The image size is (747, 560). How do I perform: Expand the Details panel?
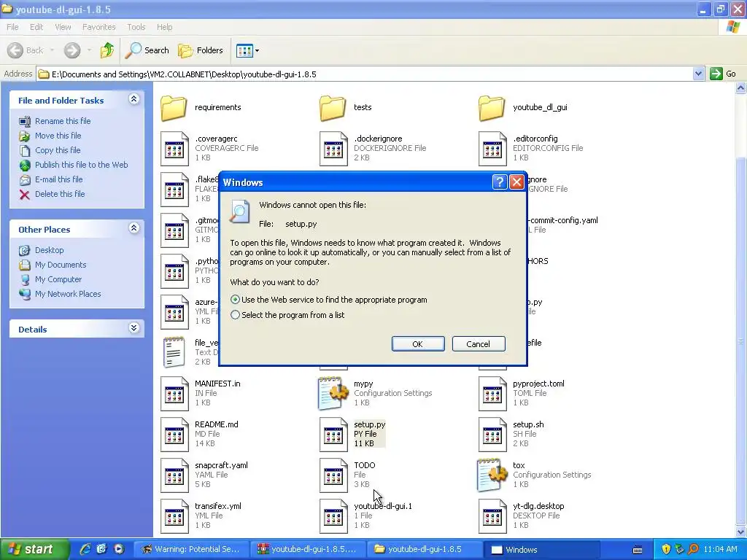pyautogui.click(x=134, y=328)
